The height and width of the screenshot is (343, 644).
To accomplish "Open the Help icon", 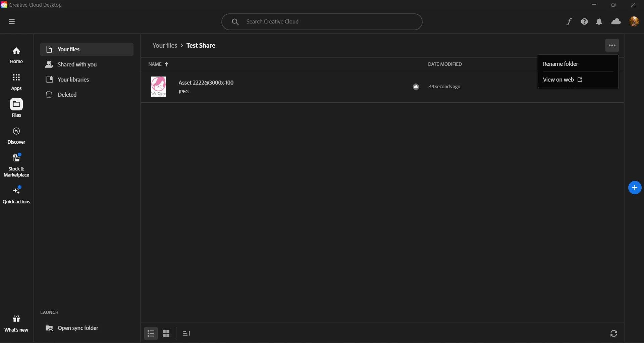I will tap(585, 22).
